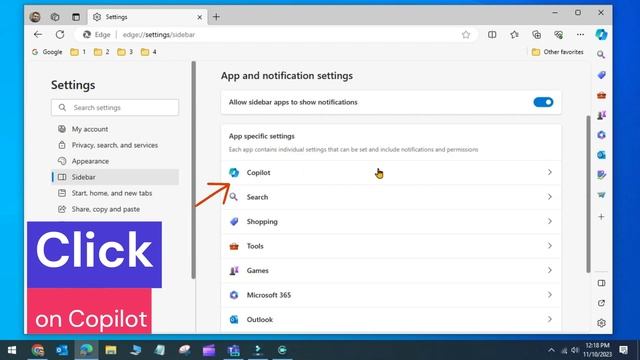Select Sidebar in Settings menu

[115, 177]
